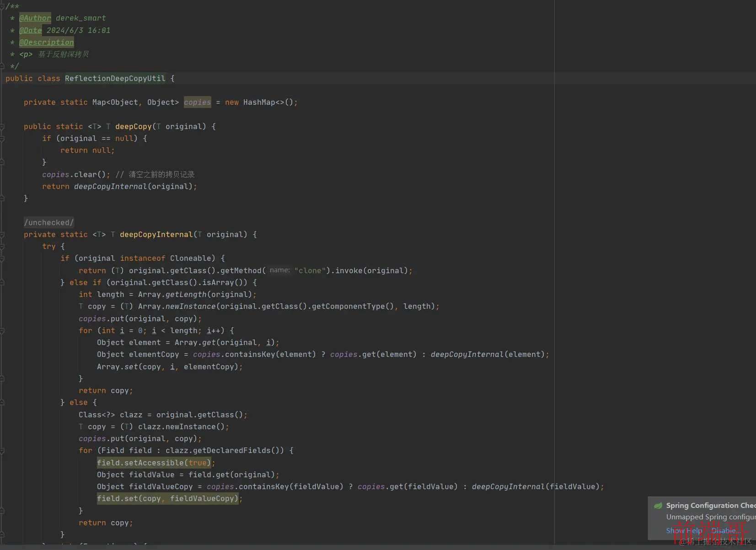Screen dimensions: 756x550
Task: Click the date text 2024/6/3 16:01
Action: point(79,30)
